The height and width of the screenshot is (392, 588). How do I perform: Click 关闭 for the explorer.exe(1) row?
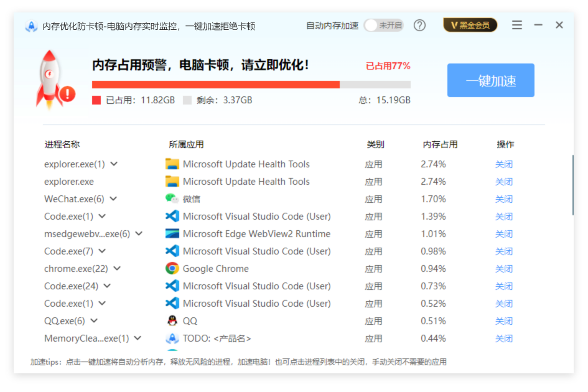503,164
